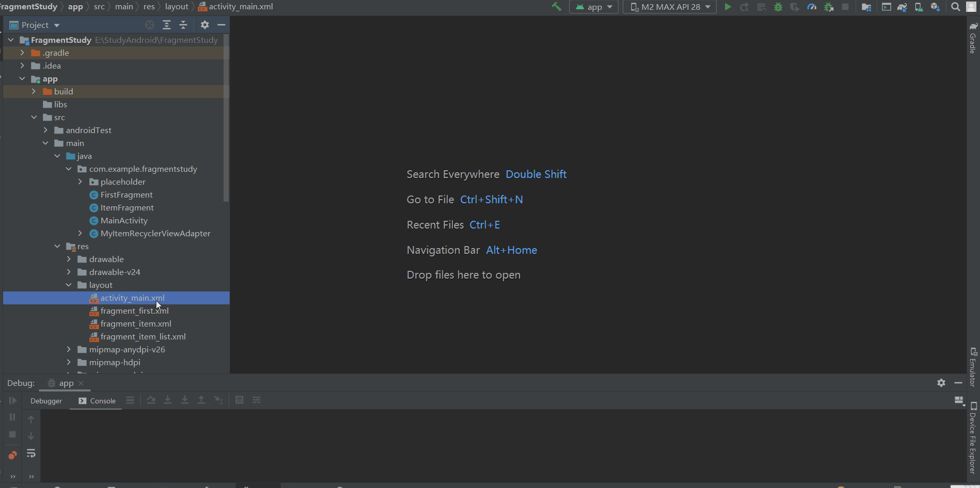Click Step Over debug icon

click(x=151, y=400)
